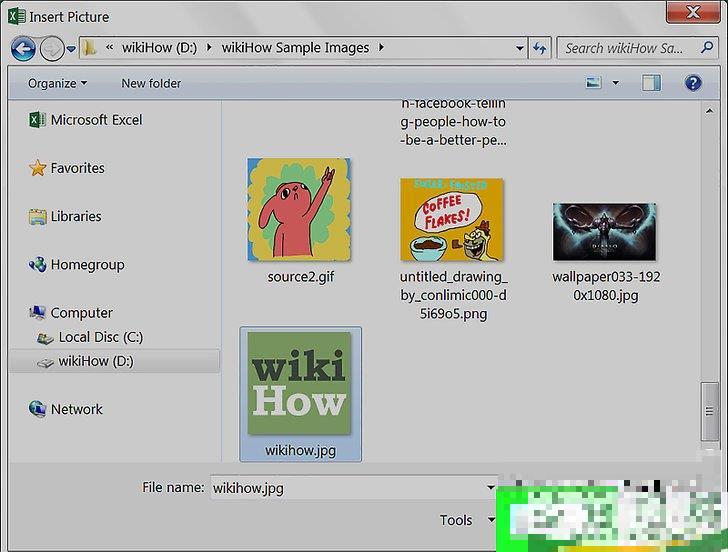This screenshot has width=728, height=552.
Task: Open the Organize dropdown menu
Action: [x=57, y=84]
